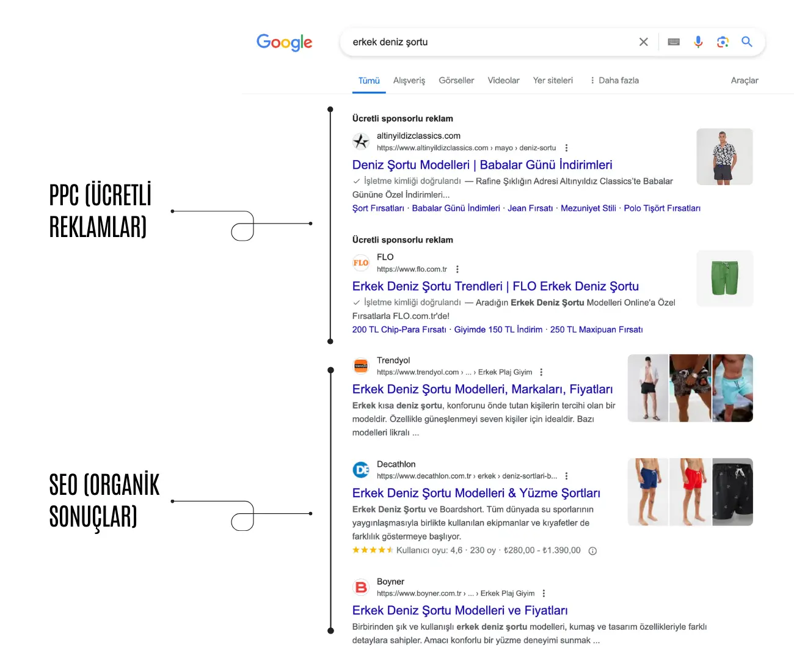Click Decathlon's red shorts thumbnail
This screenshot has width=794, height=672.
coord(690,492)
